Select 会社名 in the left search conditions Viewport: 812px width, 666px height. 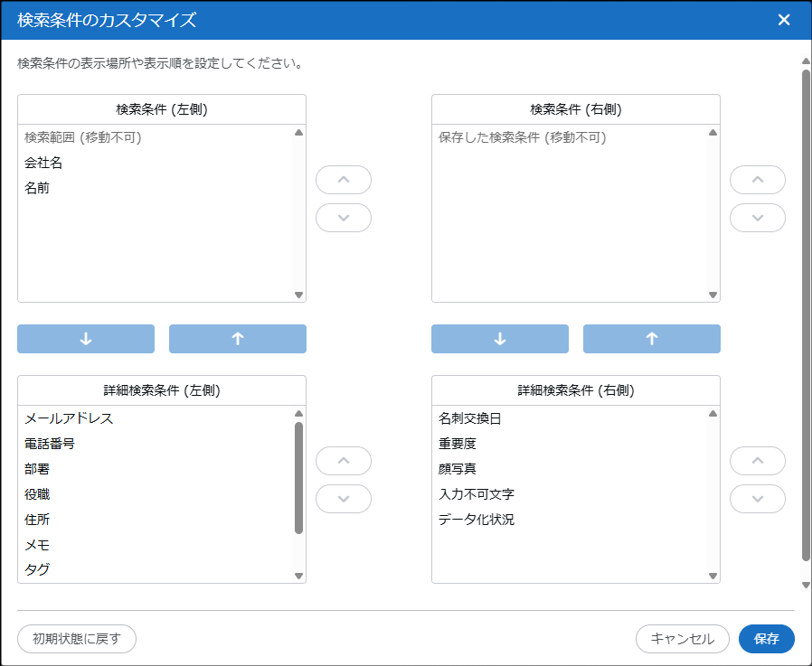[43, 164]
